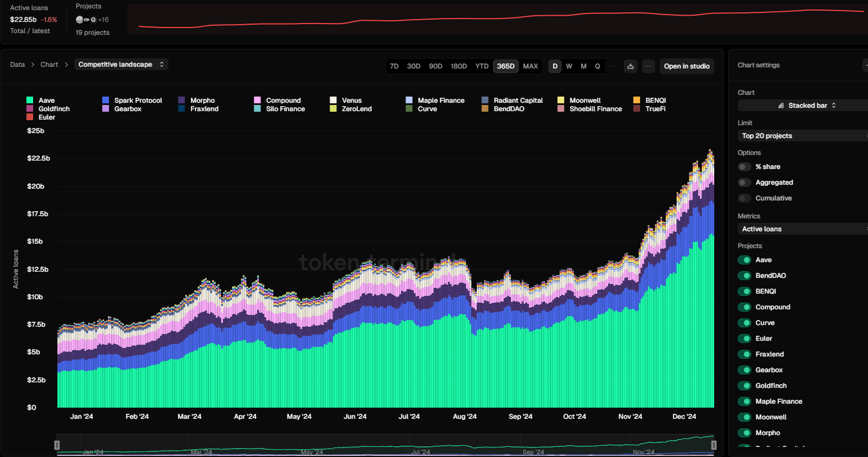
Task: Click the right range handle on the mini timeline
Action: click(714, 445)
